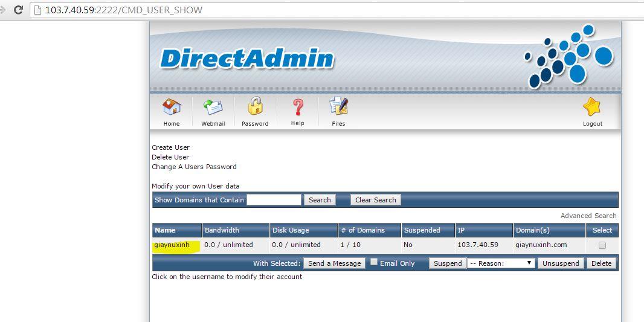Click the Create User link
644x322 pixels.
pos(171,147)
